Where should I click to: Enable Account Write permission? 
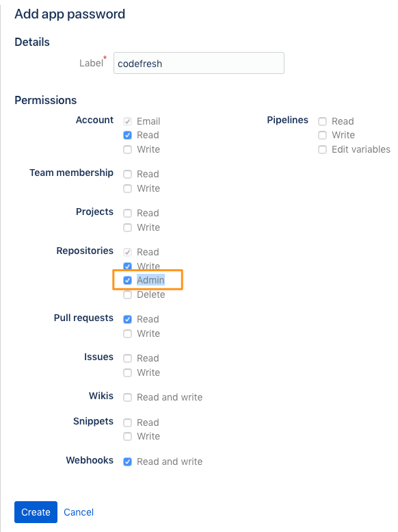127,150
